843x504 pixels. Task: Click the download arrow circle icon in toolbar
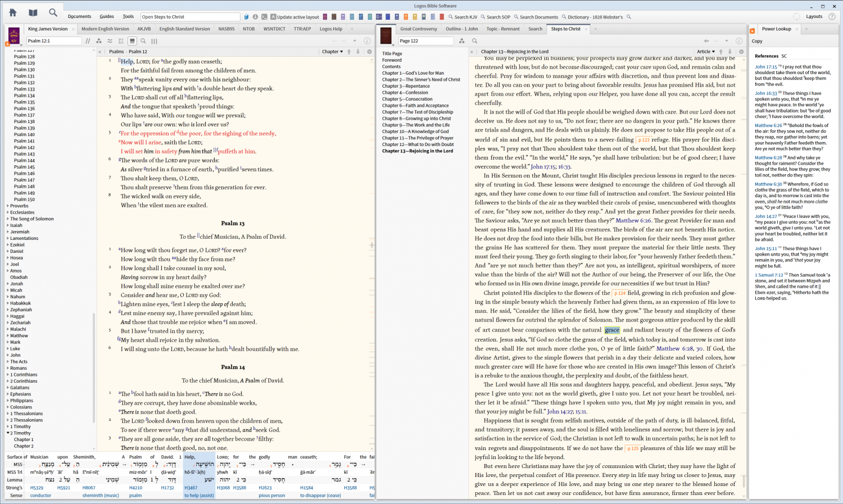(255, 17)
